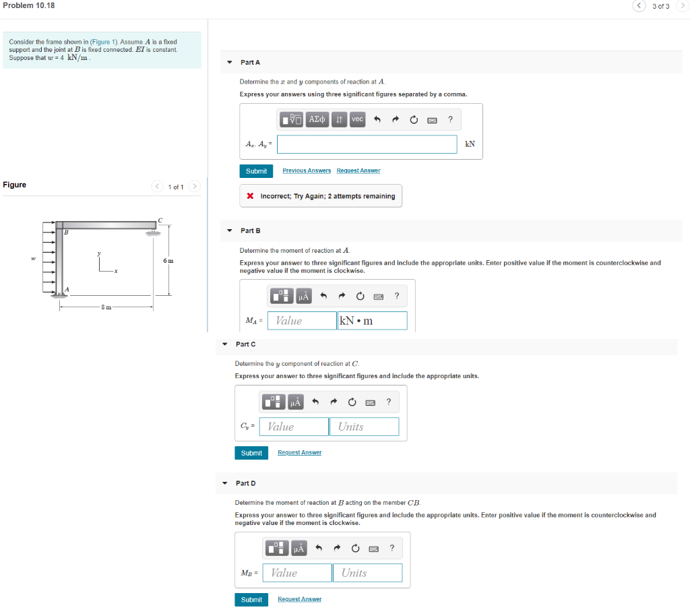Show previous figure arrow
Image resolution: width=690 pixels, height=616 pixels.
pos(157,187)
